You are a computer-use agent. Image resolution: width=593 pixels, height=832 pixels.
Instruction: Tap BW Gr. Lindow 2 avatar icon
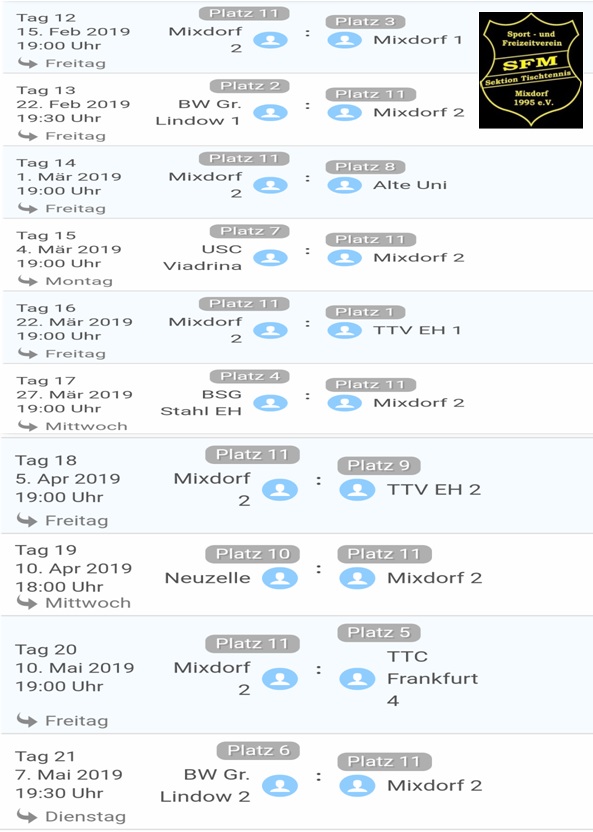click(280, 786)
